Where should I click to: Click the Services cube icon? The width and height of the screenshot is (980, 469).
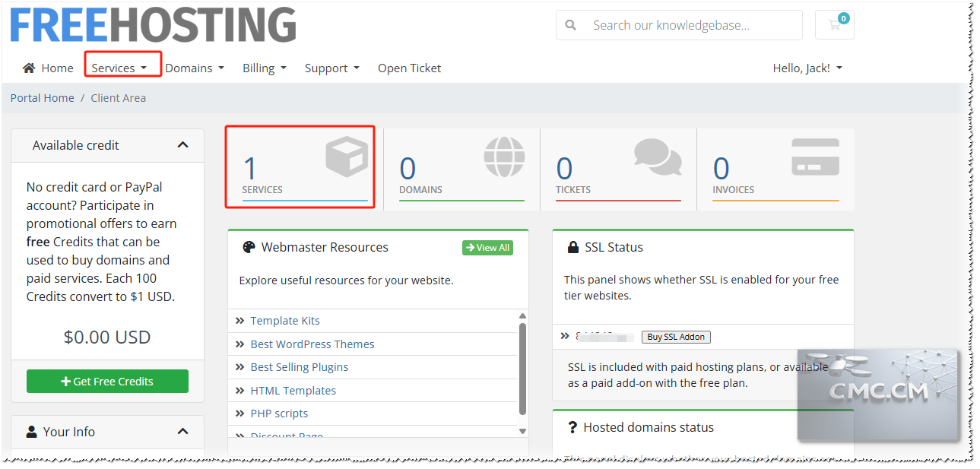pos(347,156)
